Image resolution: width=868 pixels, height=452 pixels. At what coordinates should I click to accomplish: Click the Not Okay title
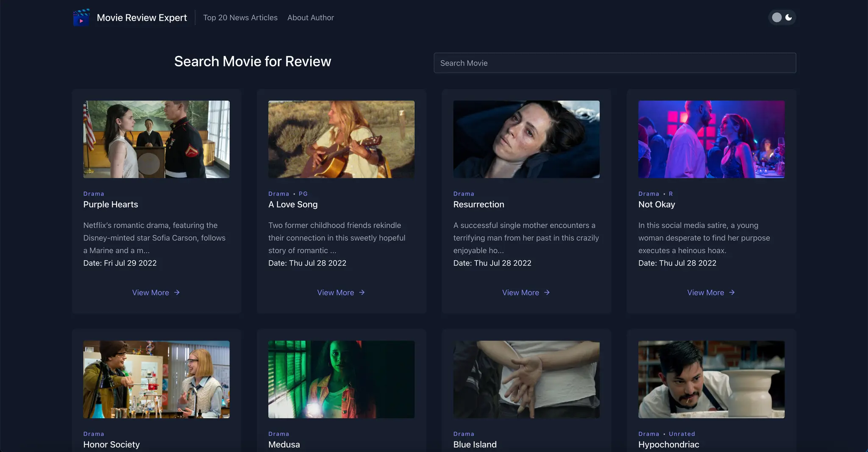point(657,204)
